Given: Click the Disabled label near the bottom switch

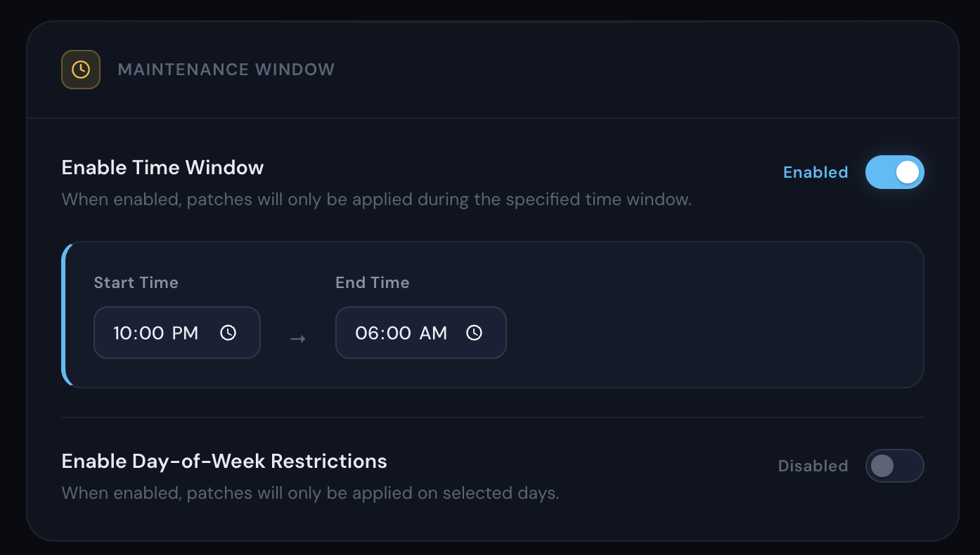Looking at the screenshot, I should pos(812,466).
